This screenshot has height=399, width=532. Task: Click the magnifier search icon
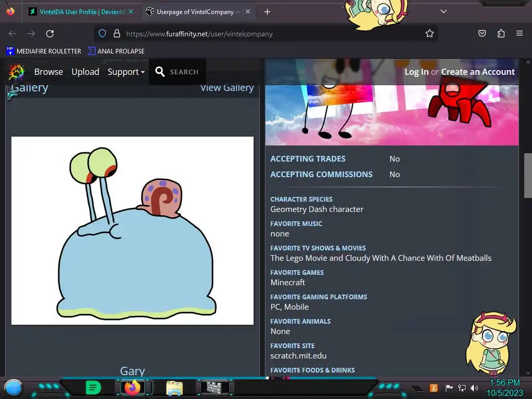[160, 72]
